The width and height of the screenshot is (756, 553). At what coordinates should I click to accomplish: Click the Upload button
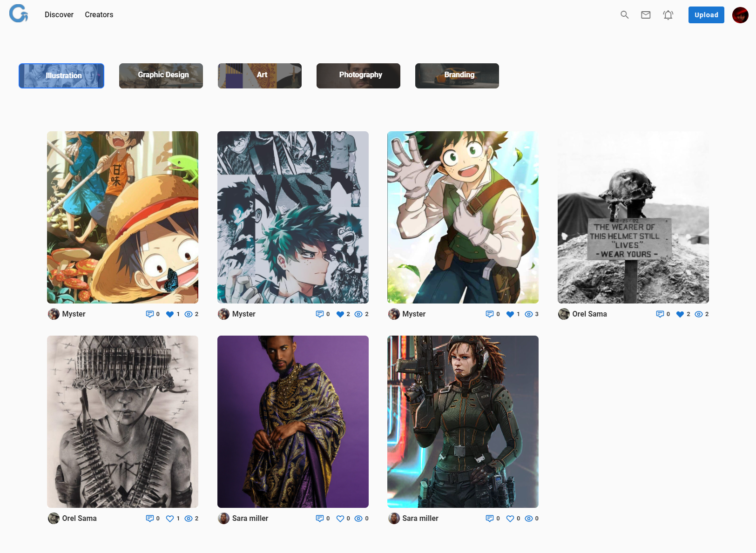click(706, 15)
